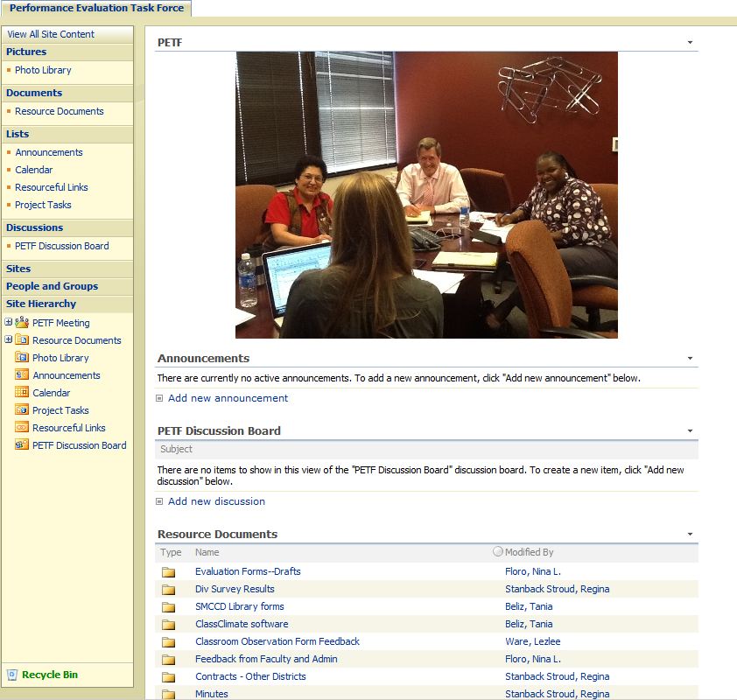Click the Recycle Bin icon
This screenshot has height=700, width=737.
pos(12,675)
